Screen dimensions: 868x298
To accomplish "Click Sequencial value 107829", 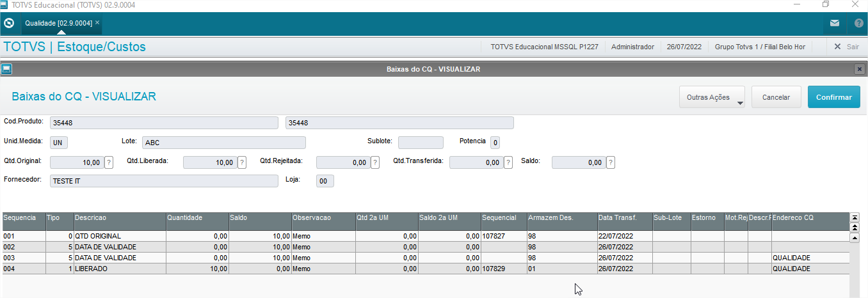I will (x=504, y=269).
